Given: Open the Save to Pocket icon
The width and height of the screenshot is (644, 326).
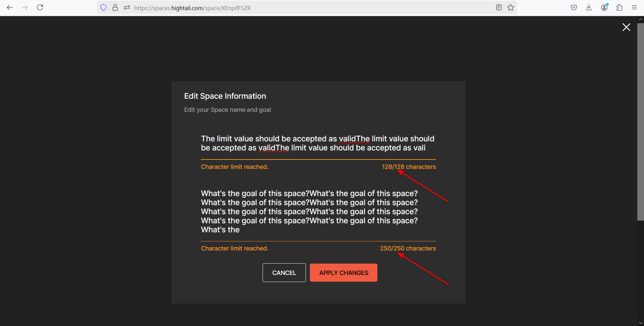Looking at the screenshot, I should click(x=574, y=7).
